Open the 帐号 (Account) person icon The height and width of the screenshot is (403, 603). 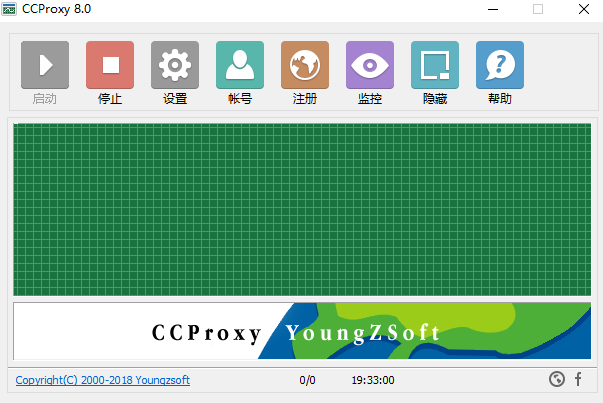click(240, 65)
